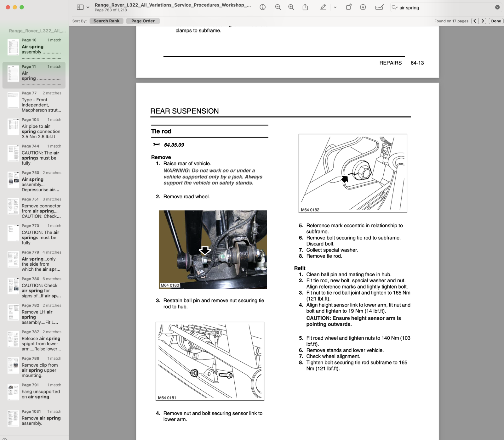Zoom in on the PDF page
504x440 pixels.
tap(291, 7)
